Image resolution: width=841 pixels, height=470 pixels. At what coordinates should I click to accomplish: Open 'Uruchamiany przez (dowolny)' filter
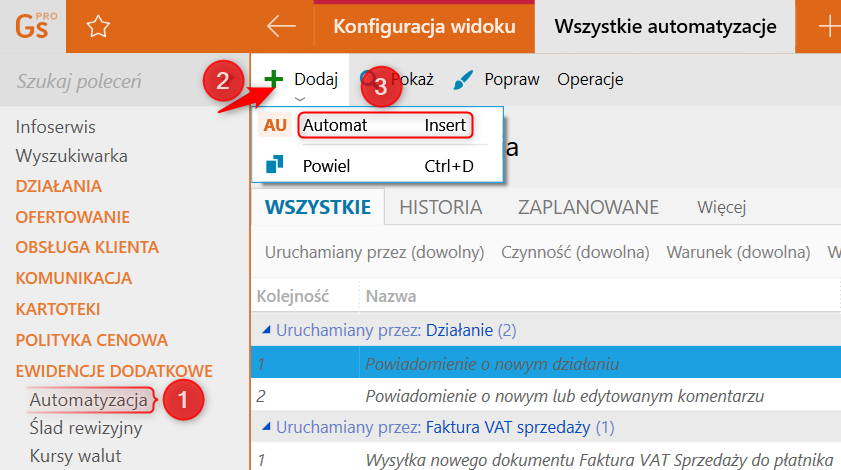374,252
